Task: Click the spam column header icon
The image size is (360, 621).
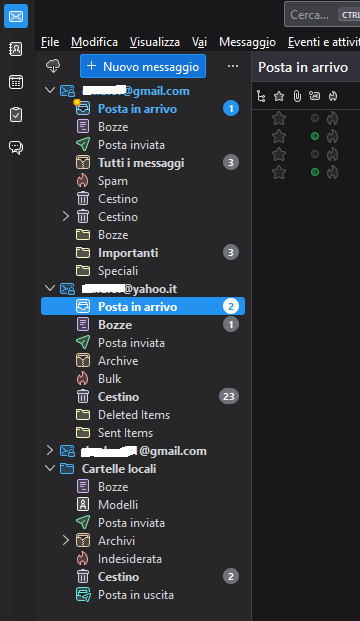Action: 333,96
